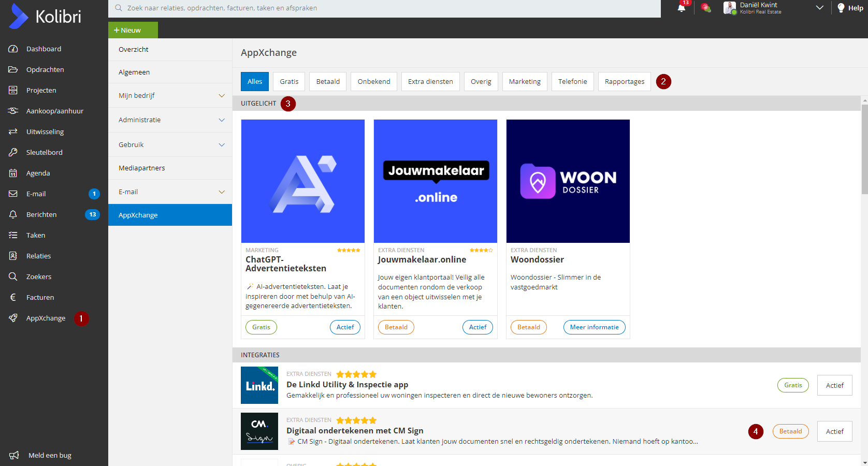Expand the Gebruik settings section
The width and height of the screenshot is (868, 466).
click(x=170, y=144)
